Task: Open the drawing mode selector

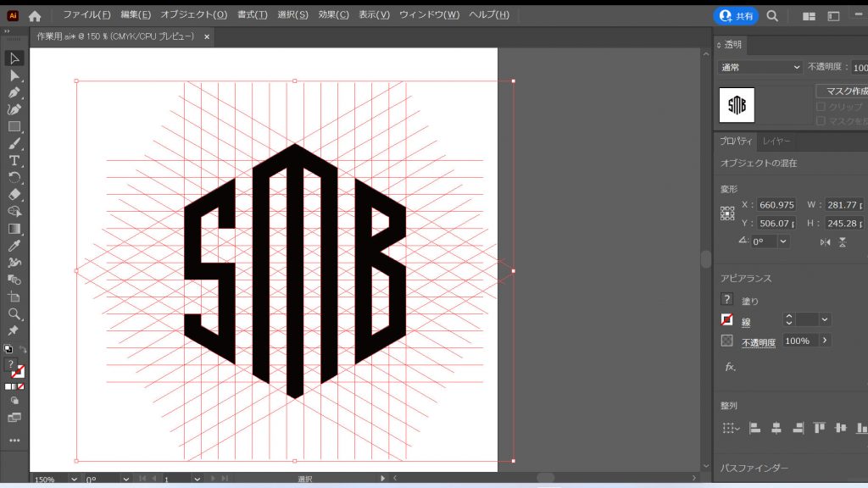Action: pyautogui.click(x=14, y=401)
